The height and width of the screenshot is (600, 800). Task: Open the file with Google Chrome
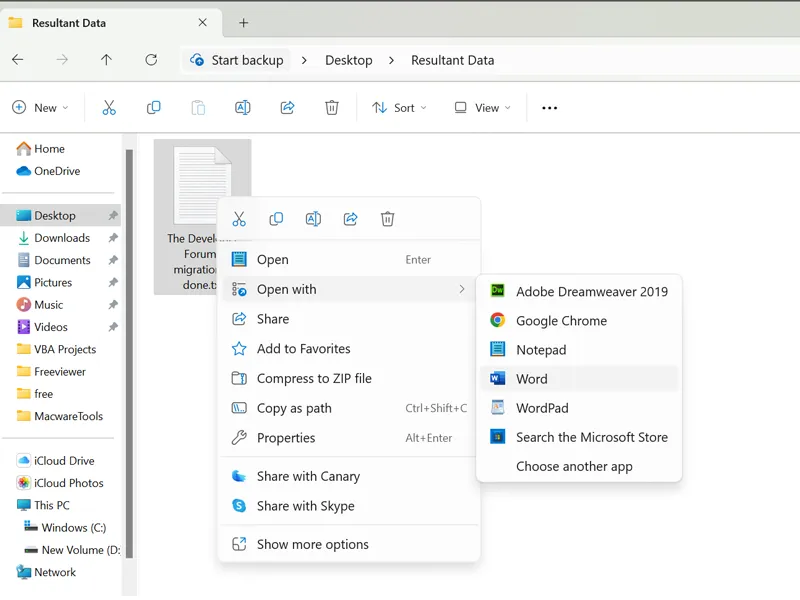[x=561, y=321]
